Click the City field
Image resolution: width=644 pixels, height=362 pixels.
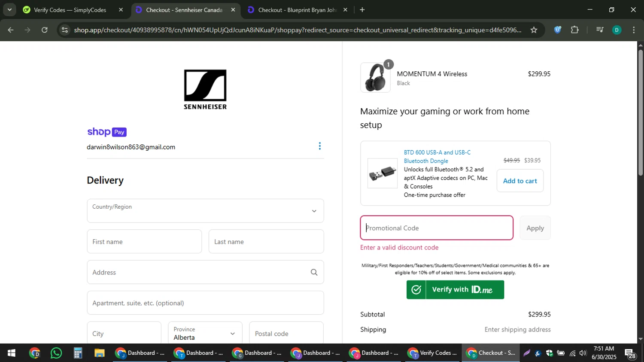[x=124, y=333]
